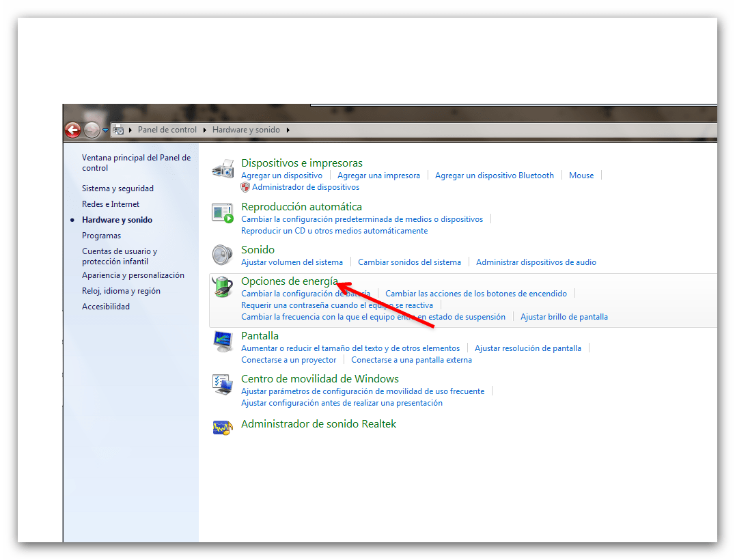Open Reproducción automática heading
The height and width of the screenshot is (560, 735).
(301, 207)
